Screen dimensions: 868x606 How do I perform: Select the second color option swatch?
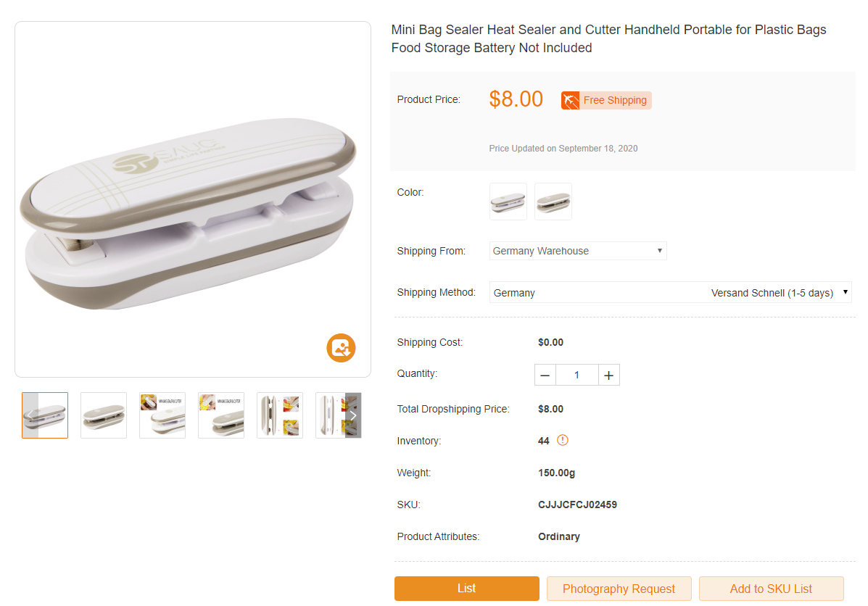coord(553,202)
